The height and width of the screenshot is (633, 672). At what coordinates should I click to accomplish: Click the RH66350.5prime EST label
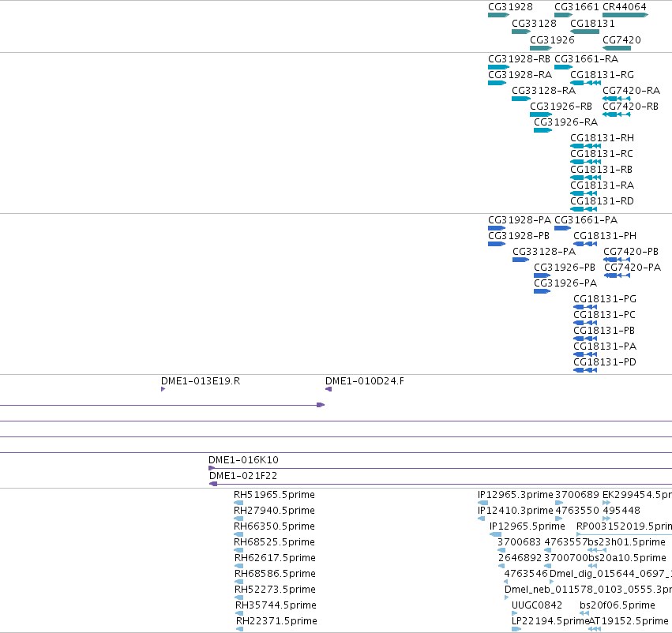[274, 526]
